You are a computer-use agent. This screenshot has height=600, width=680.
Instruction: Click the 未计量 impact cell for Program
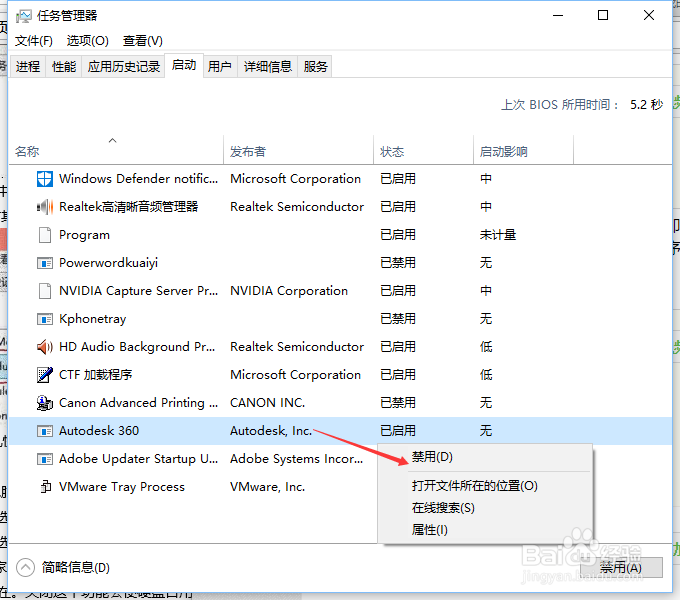click(498, 235)
